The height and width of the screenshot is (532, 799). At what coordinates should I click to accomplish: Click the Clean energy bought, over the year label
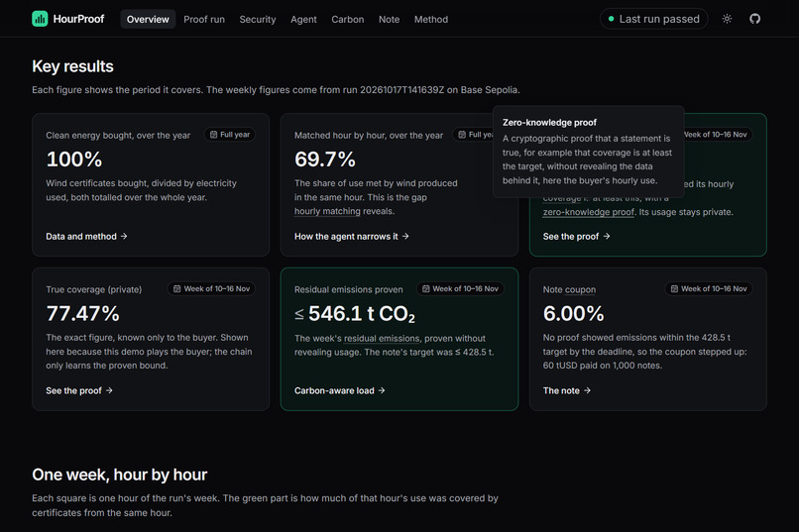click(x=118, y=136)
